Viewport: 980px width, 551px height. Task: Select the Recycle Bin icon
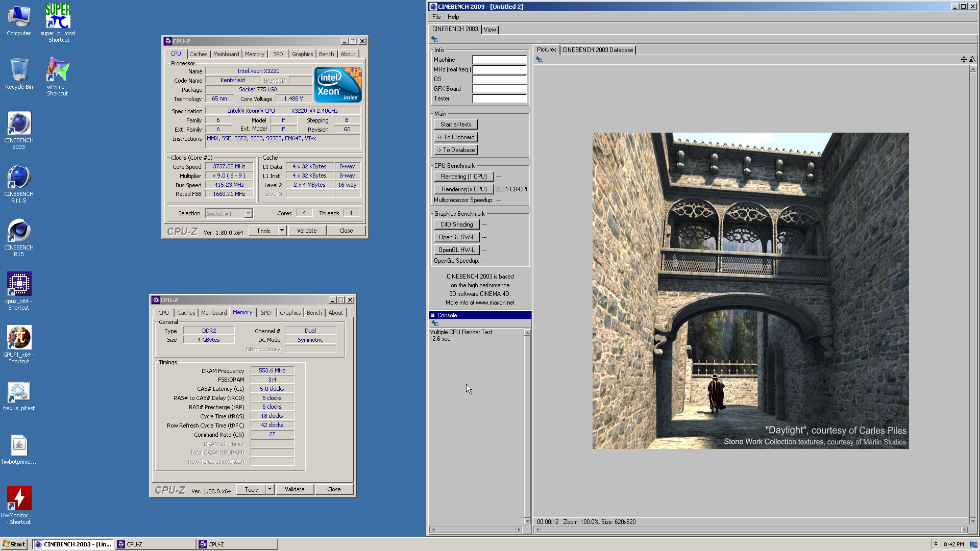19,74
